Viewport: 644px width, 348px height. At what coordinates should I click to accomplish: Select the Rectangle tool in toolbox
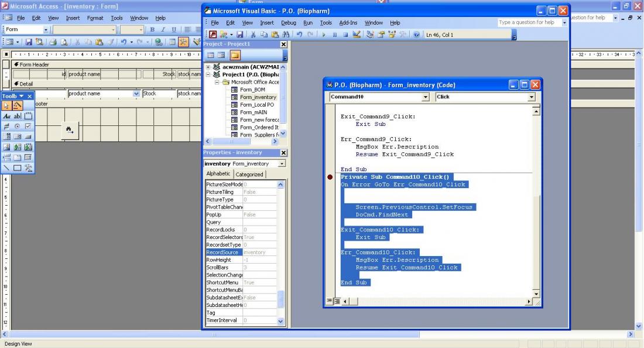click(x=17, y=168)
